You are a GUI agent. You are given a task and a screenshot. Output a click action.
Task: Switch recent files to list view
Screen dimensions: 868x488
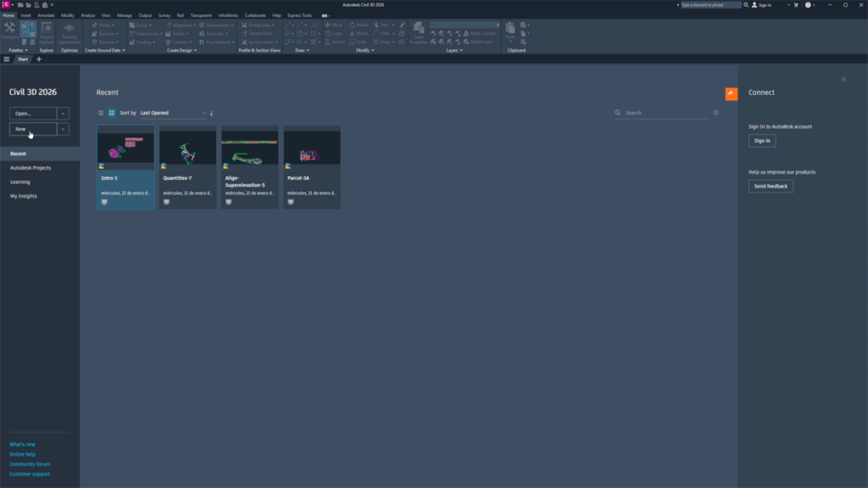click(100, 112)
